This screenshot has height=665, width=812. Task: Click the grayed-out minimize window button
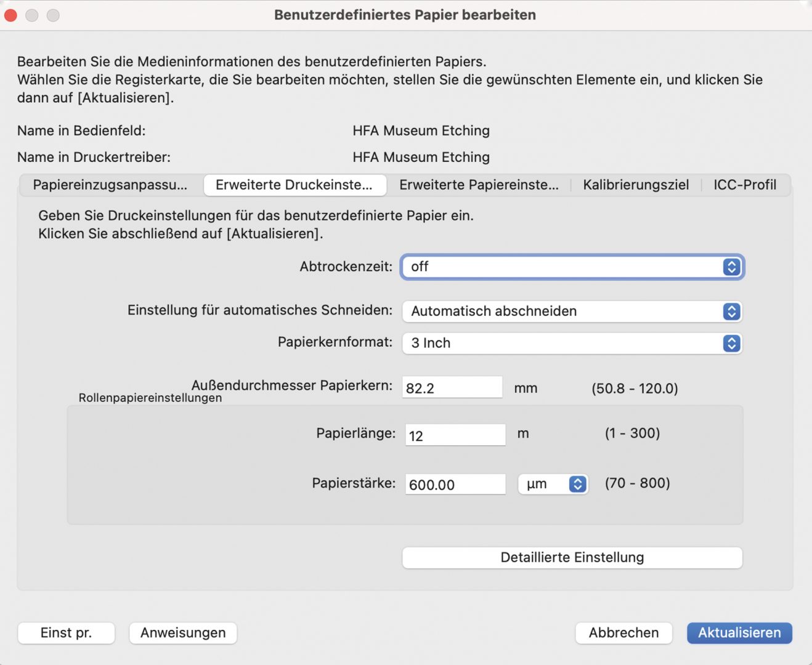pos(32,15)
